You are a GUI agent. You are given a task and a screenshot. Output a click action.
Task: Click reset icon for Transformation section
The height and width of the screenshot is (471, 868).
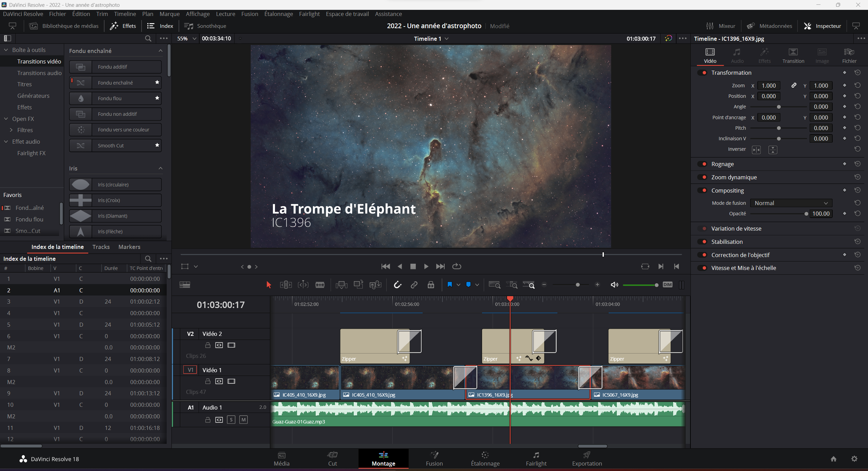tap(857, 73)
